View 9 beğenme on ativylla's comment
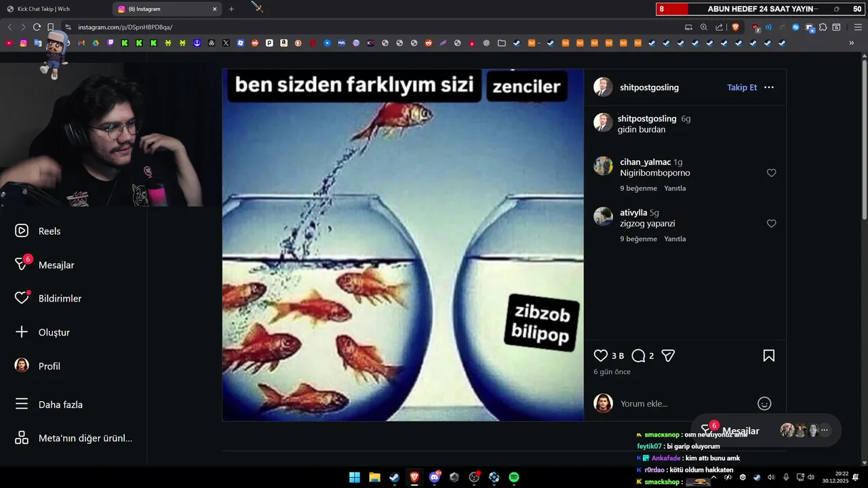 tap(638, 239)
